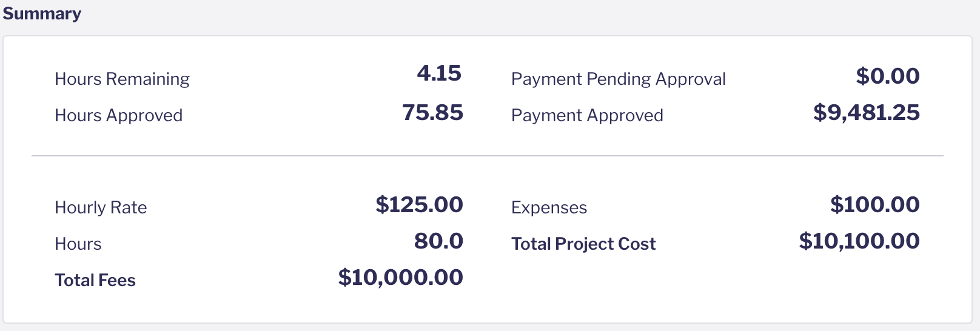Click the $10,000.00 total fees amount
This screenshot has height=331, width=980.
[x=400, y=278]
